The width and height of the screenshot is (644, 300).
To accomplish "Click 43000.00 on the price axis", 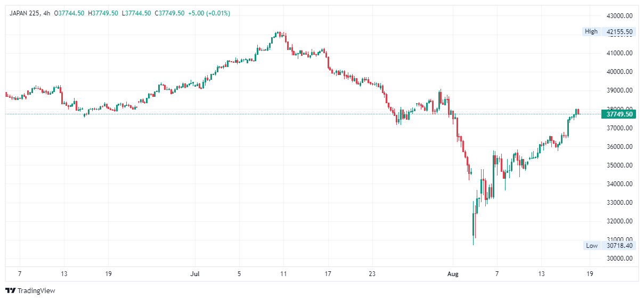I will pos(619,15).
